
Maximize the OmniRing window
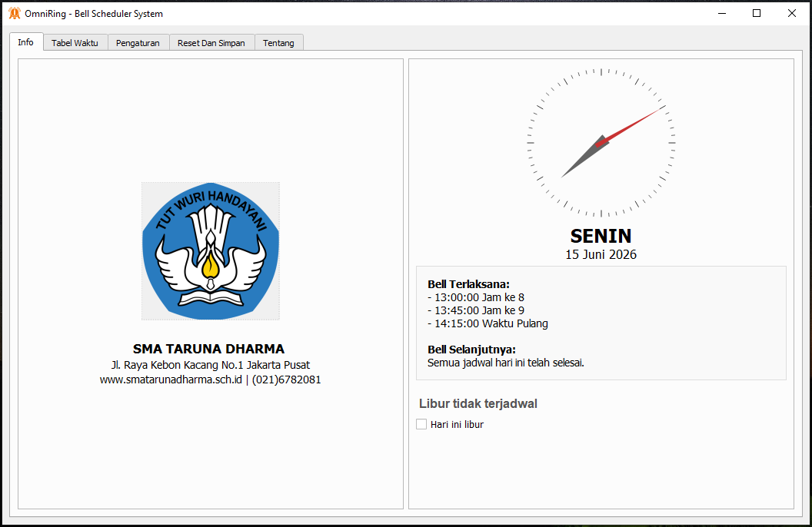(x=757, y=14)
